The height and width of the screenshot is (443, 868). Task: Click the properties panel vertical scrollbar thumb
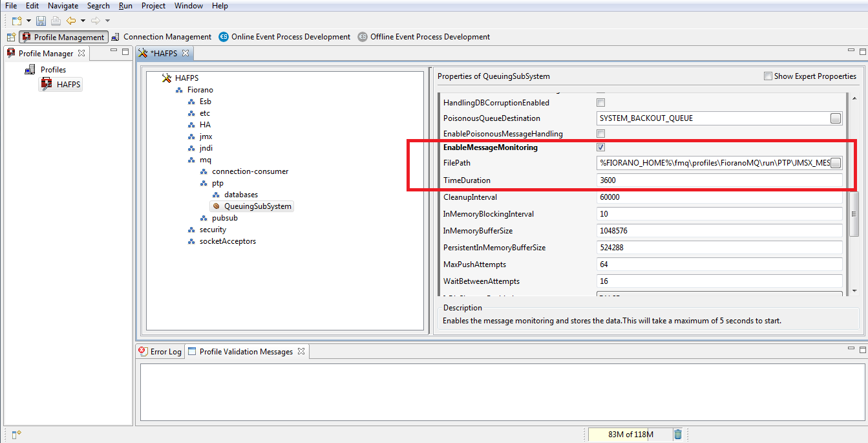tap(855, 214)
